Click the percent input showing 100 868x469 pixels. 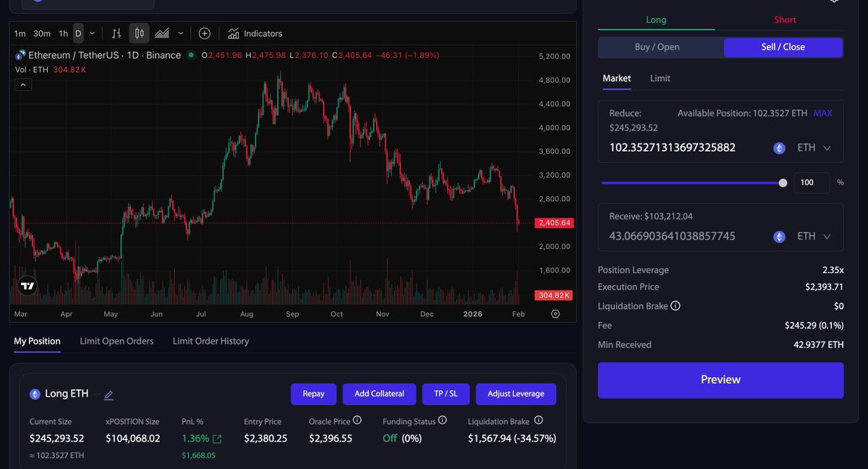coord(812,182)
